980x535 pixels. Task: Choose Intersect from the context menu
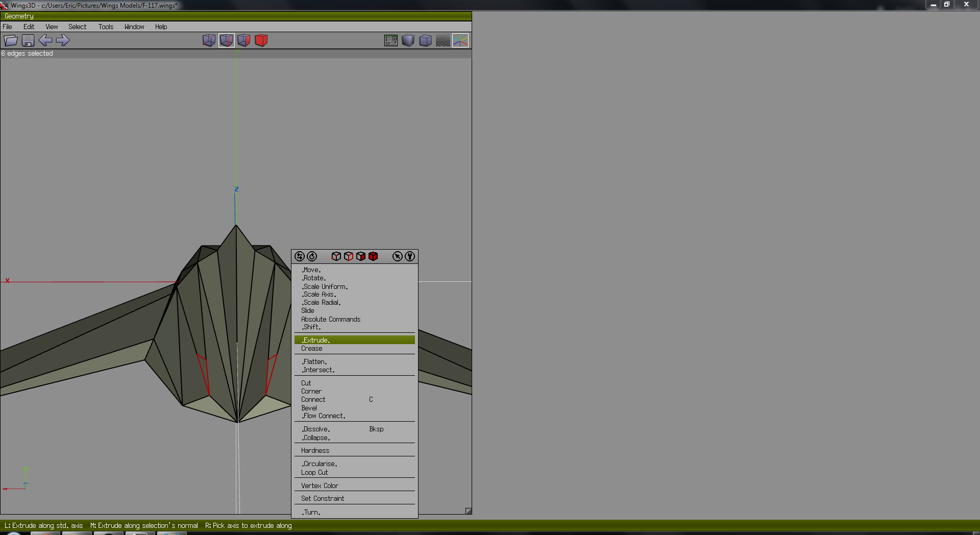(x=355, y=370)
